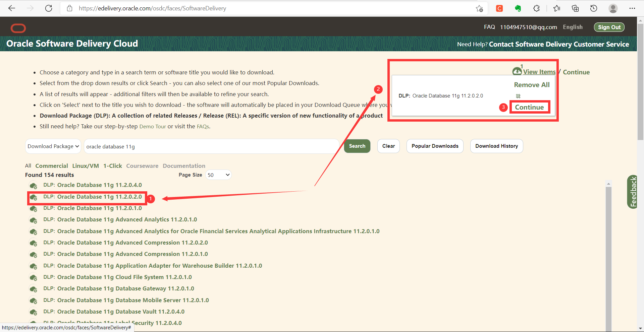Click results list scrollbar up arrow

click(x=608, y=184)
